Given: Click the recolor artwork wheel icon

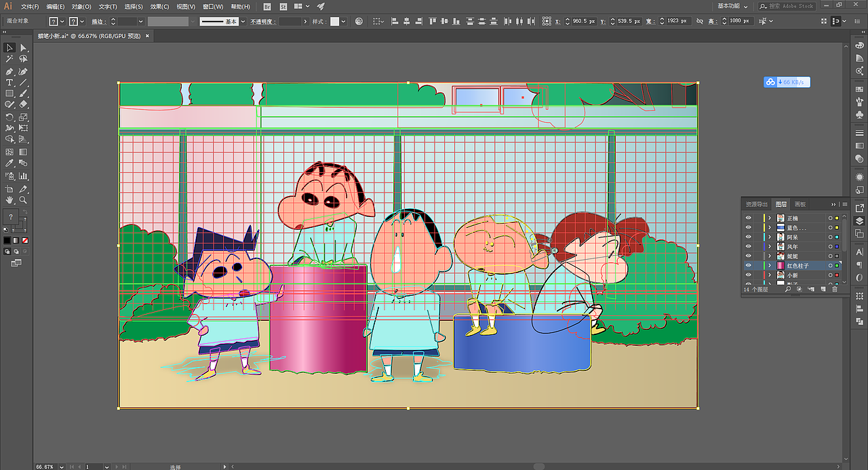Looking at the screenshot, I should pos(359,22).
